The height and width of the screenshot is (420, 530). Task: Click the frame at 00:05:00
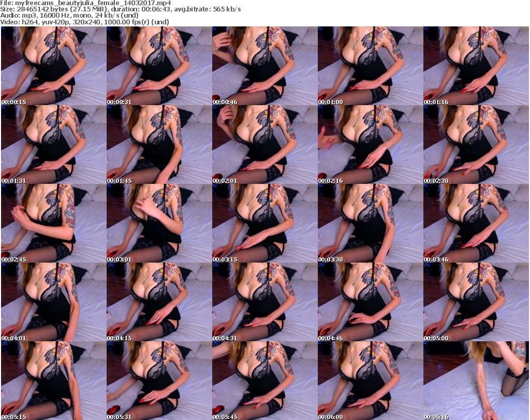[x=476, y=302]
